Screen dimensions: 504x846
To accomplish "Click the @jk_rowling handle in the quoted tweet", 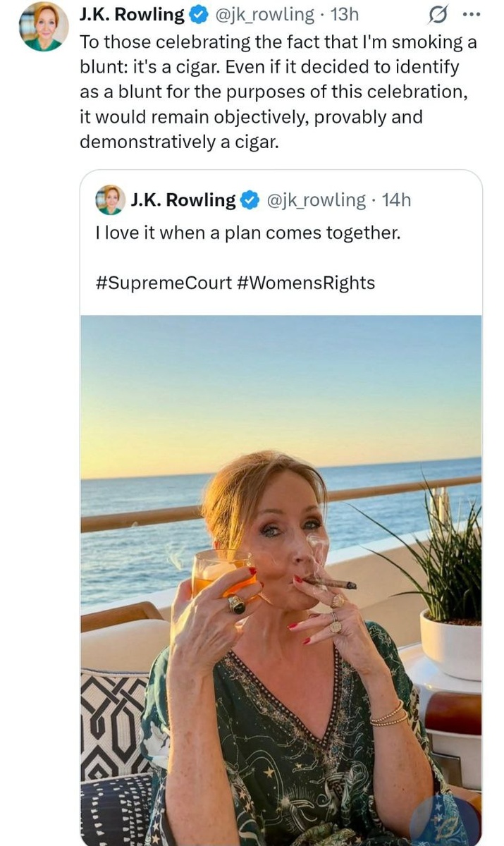I will [314, 201].
